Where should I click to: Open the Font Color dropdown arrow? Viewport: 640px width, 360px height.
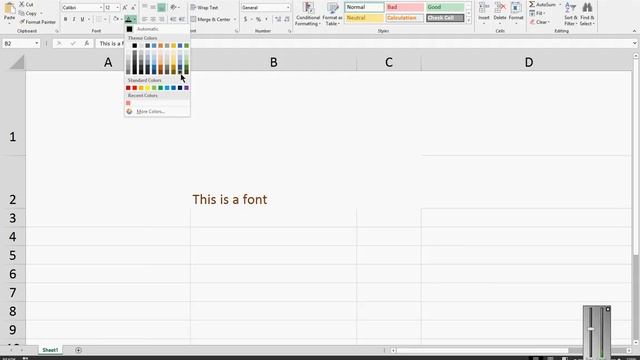pyautogui.click(x=135, y=19)
